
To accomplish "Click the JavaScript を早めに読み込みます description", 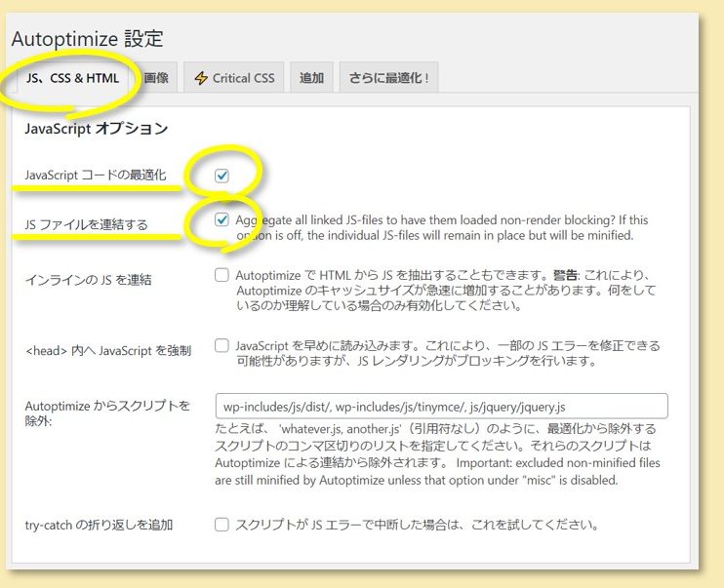I will pyautogui.click(x=448, y=353).
